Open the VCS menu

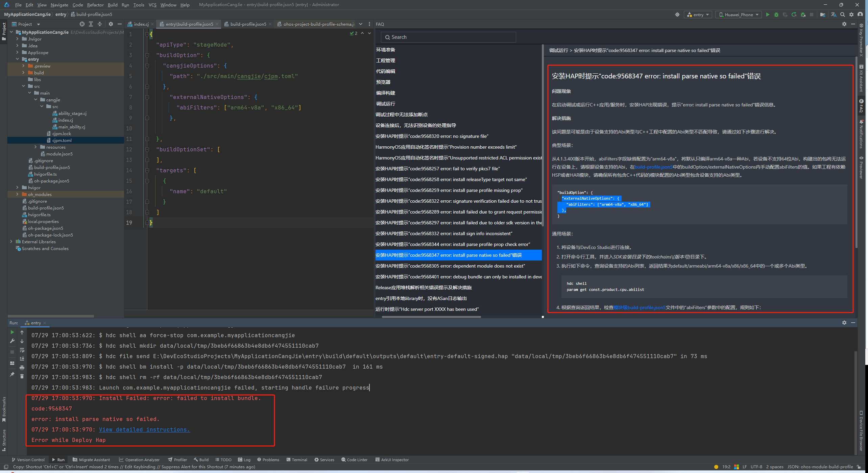click(x=152, y=5)
